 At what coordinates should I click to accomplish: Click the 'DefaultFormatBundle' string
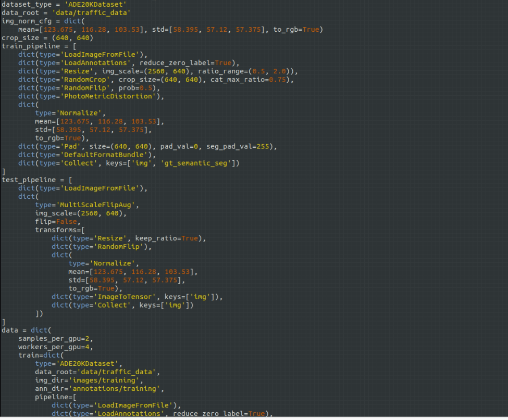tap(104, 155)
